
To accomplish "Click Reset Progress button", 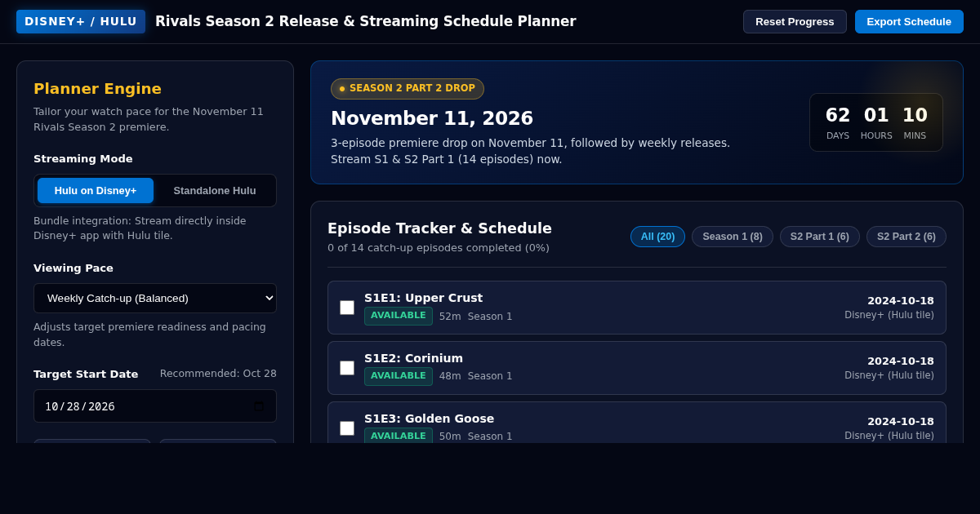I will coord(795,21).
